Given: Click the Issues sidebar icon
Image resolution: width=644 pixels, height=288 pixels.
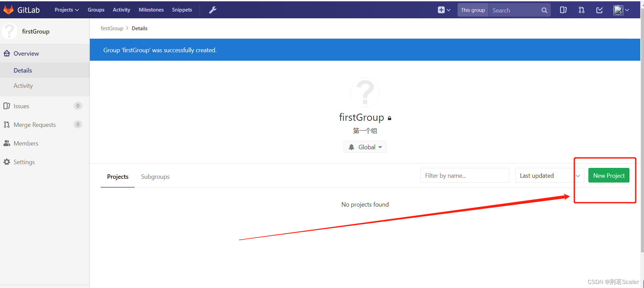Looking at the screenshot, I should click(6, 106).
